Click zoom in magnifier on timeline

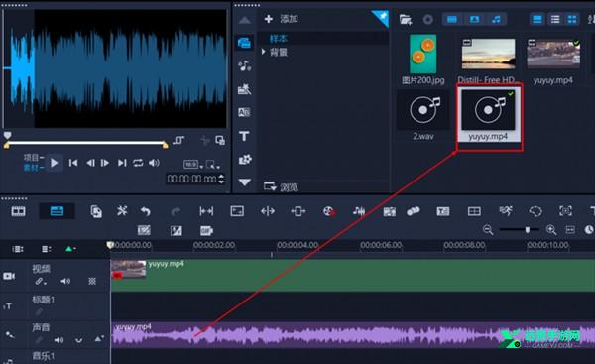click(551, 230)
